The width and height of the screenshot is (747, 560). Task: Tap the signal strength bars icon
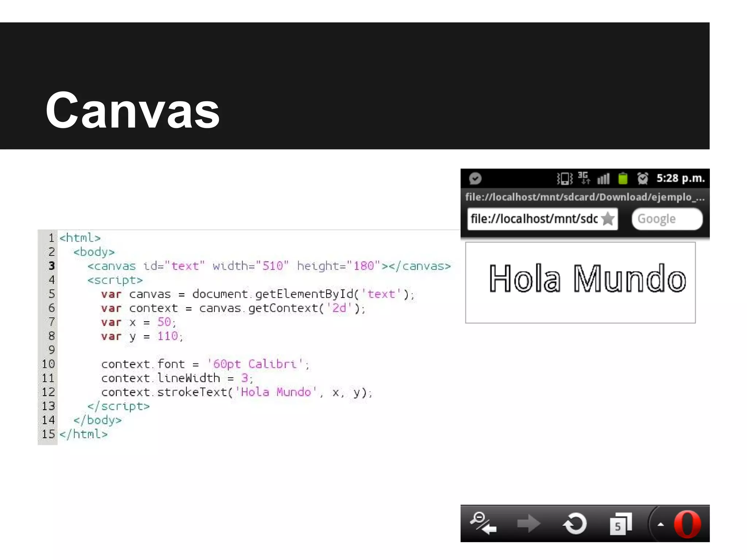[x=603, y=179]
